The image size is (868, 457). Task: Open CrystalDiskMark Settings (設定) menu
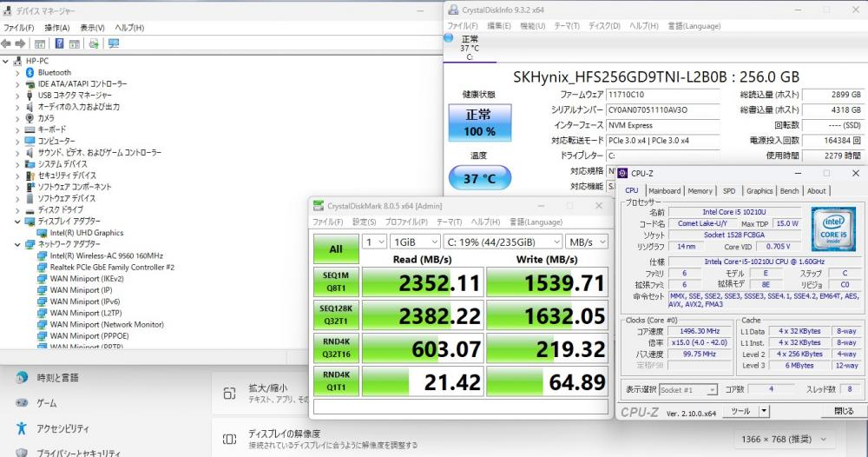[365, 222]
